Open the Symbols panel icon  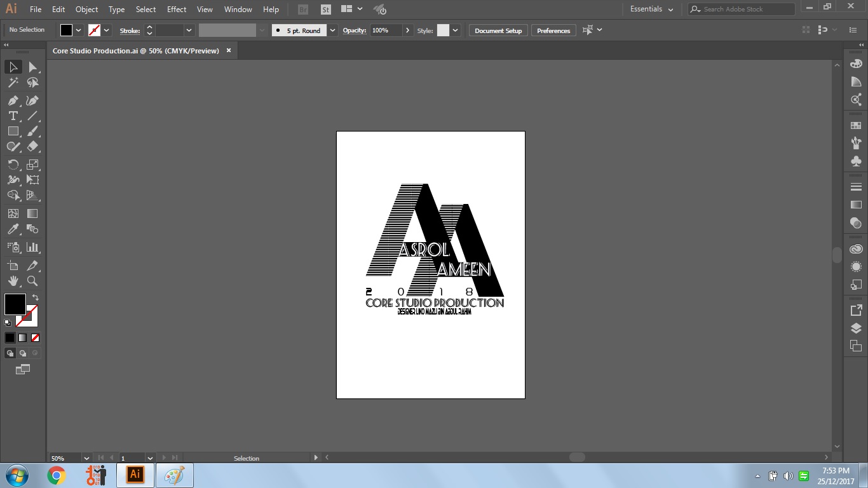pyautogui.click(x=856, y=161)
